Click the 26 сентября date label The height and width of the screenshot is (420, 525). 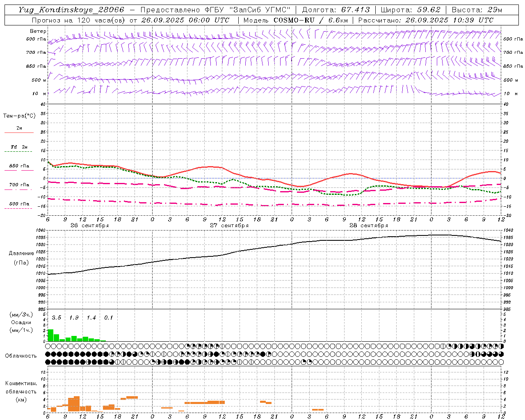89,226
